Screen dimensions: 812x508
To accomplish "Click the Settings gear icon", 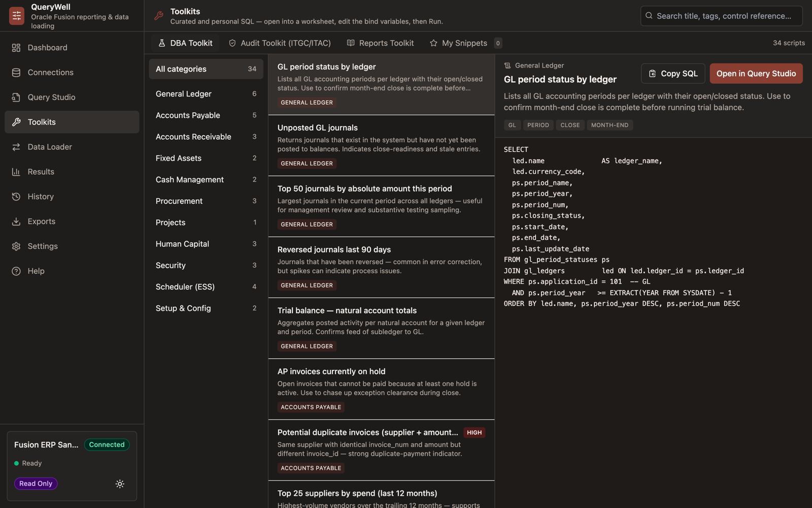I will pyautogui.click(x=16, y=246).
